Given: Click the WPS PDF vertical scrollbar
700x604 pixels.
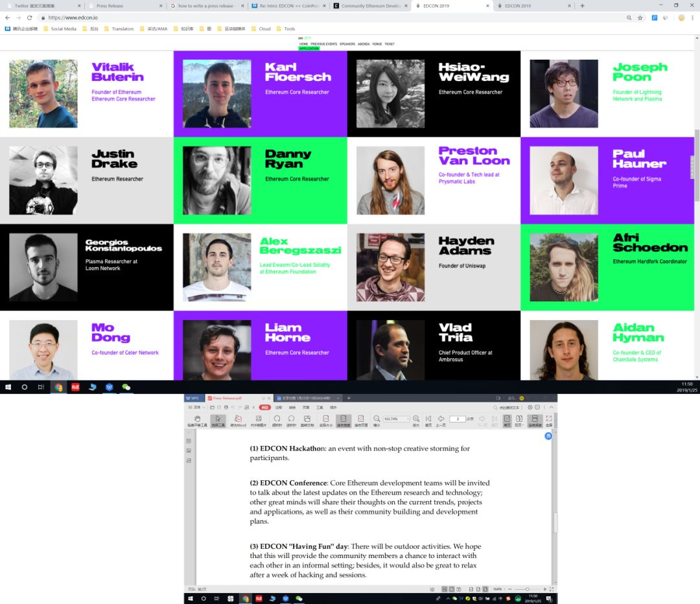Looking at the screenshot, I should tap(555, 523).
